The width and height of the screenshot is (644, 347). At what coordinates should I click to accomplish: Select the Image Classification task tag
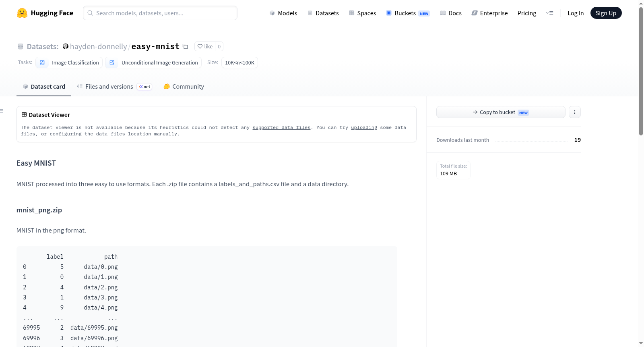69,62
